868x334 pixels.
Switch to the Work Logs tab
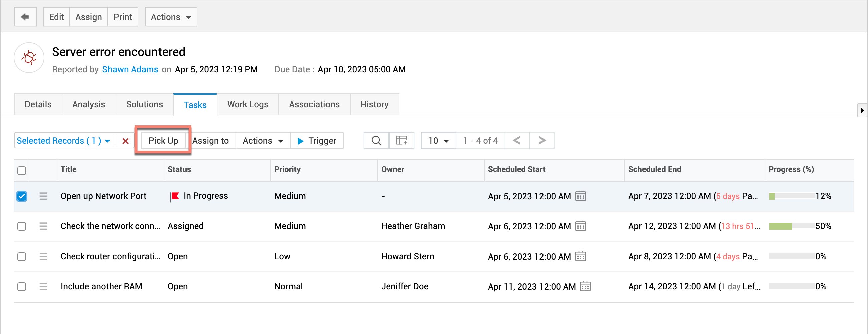pyautogui.click(x=248, y=104)
